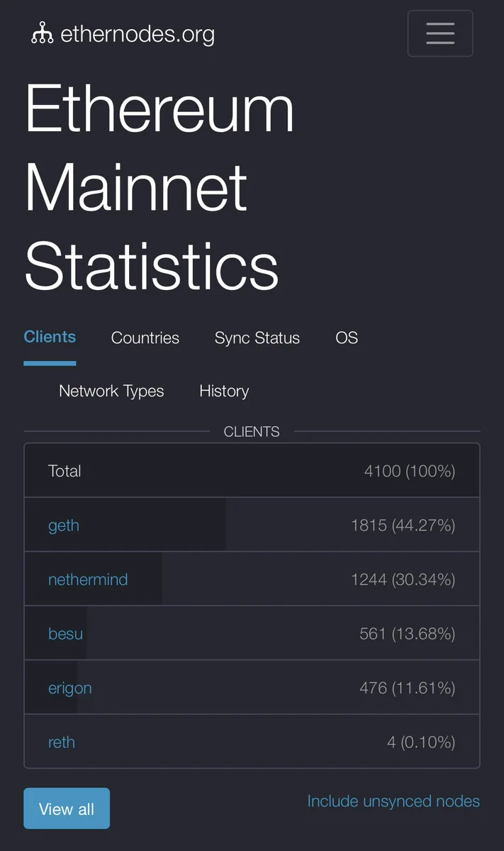
Task: Open the Sync Status tab
Action: pos(257,338)
